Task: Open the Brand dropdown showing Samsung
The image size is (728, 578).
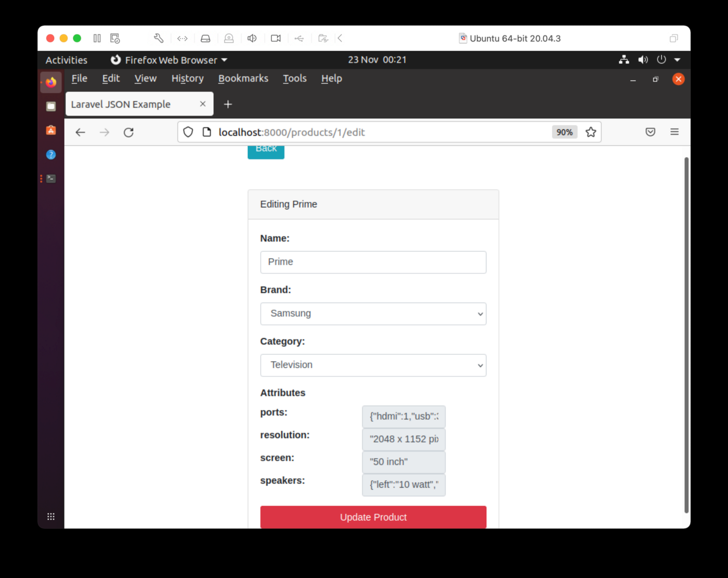Action: (x=373, y=314)
